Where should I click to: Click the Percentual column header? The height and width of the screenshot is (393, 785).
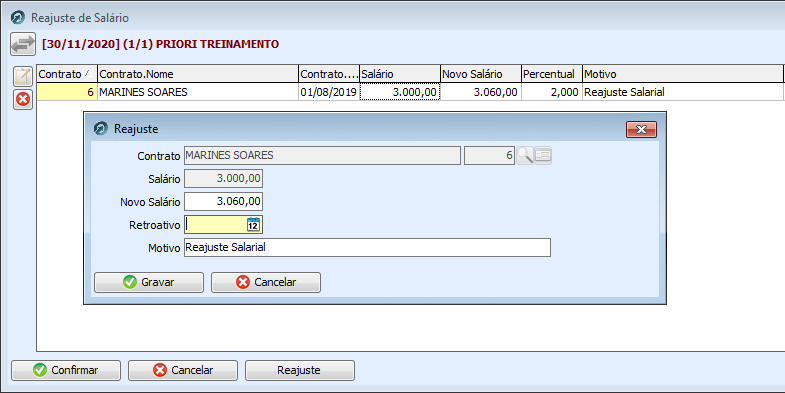(x=552, y=74)
